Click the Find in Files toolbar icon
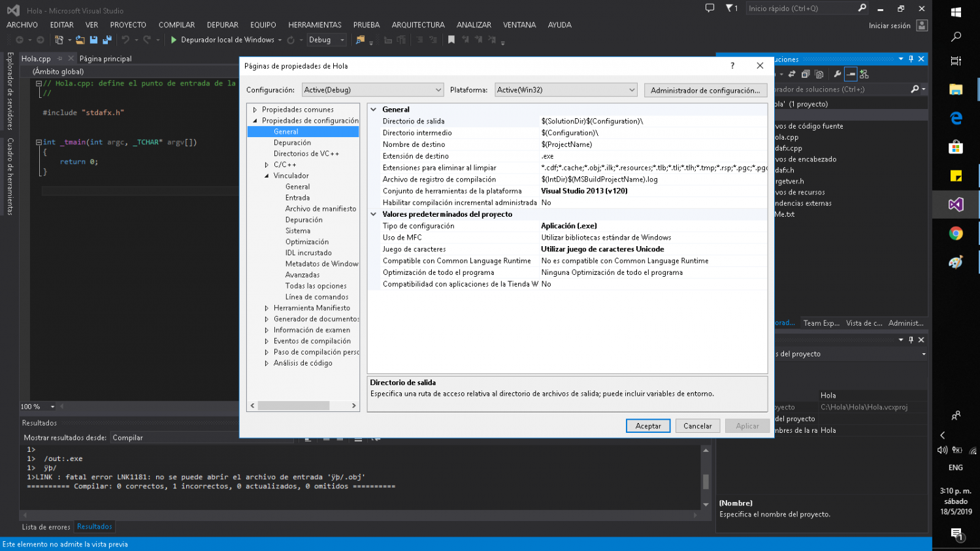The width and height of the screenshot is (980, 551). pyautogui.click(x=360, y=40)
